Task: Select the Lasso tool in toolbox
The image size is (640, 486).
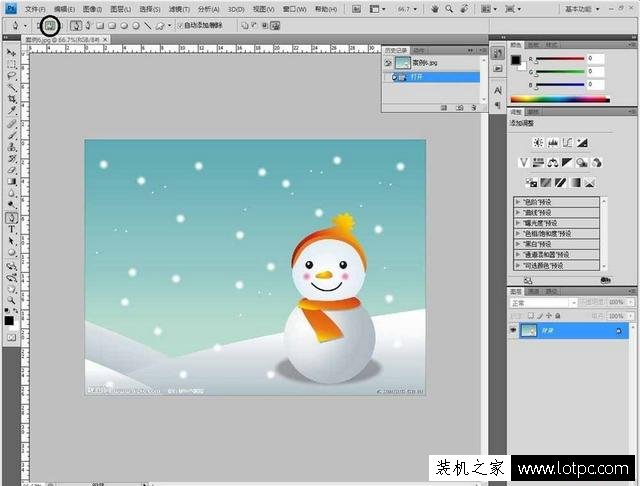Action: pyautogui.click(x=11, y=76)
